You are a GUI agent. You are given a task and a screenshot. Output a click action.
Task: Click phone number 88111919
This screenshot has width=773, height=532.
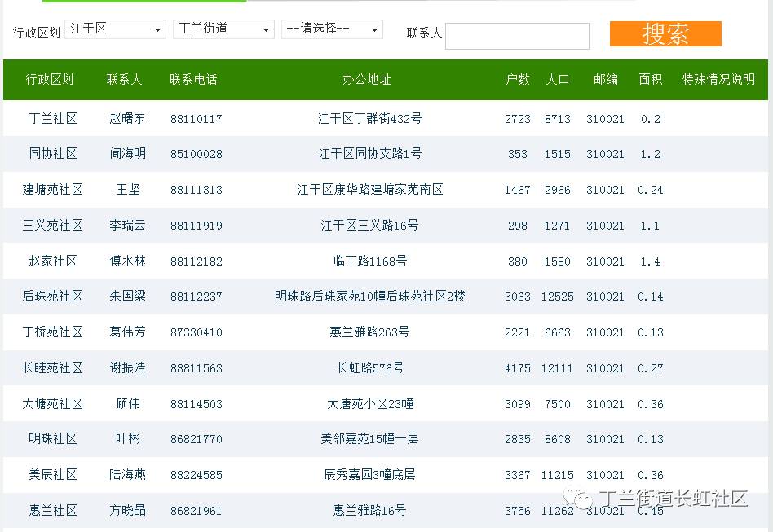(x=197, y=226)
